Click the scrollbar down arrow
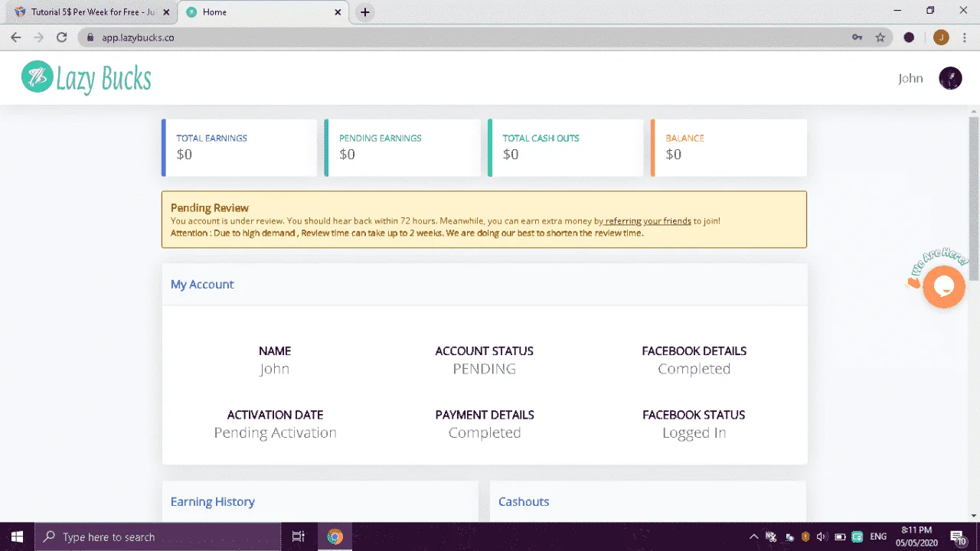 974,516
